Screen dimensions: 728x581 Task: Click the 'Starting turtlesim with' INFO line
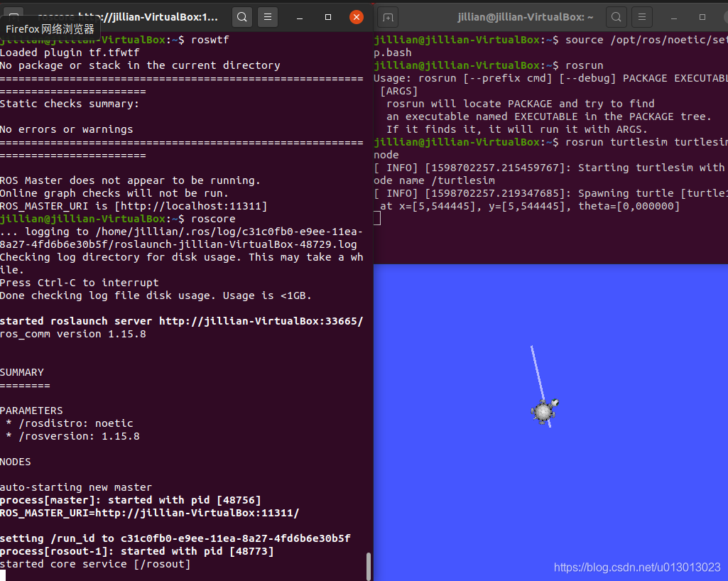[550, 168]
